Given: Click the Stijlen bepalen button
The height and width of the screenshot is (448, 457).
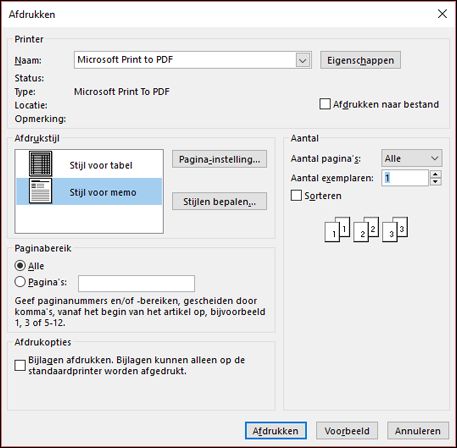Looking at the screenshot, I should [x=219, y=201].
